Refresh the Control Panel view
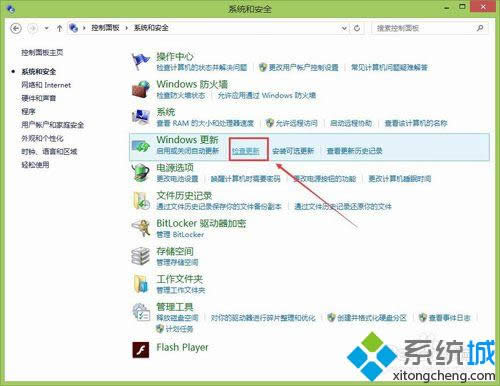Viewport: 500px width, 386px height. [x=357, y=28]
